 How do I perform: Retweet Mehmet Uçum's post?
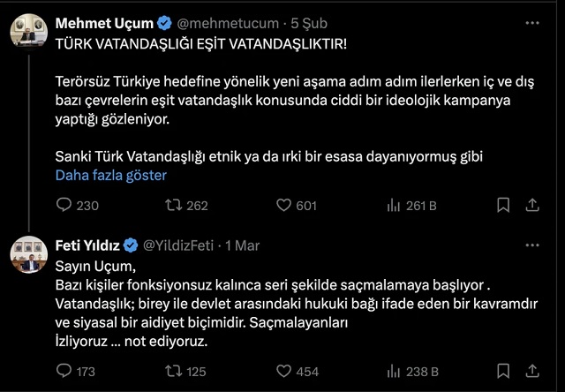pyautogui.click(x=174, y=206)
